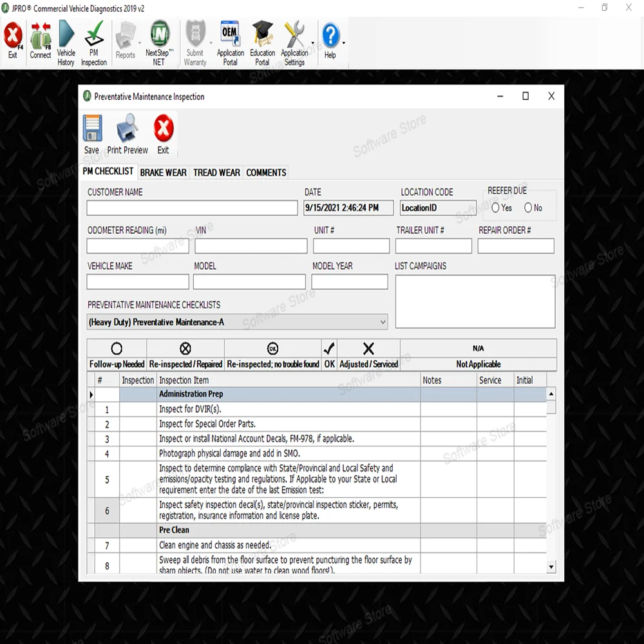This screenshot has width=644, height=644.
Task: Select row 'Clean engine and chassis as needed.'
Action: point(317,545)
